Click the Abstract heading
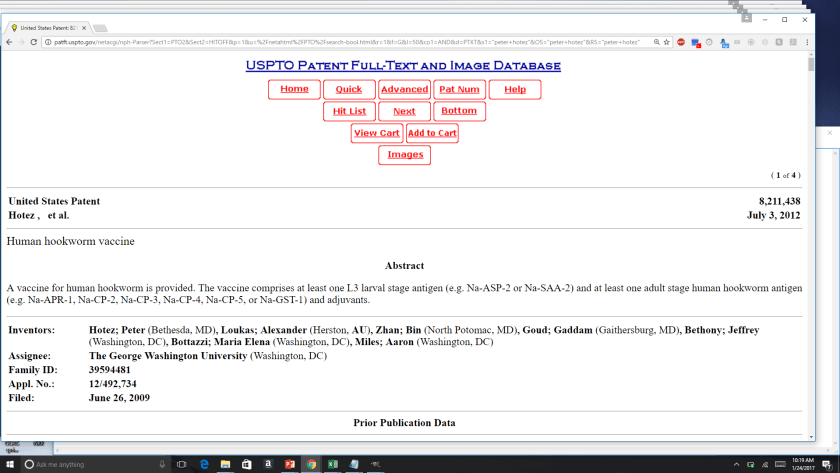The width and height of the screenshot is (840, 473). pyautogui.click(x=404, y=266)
